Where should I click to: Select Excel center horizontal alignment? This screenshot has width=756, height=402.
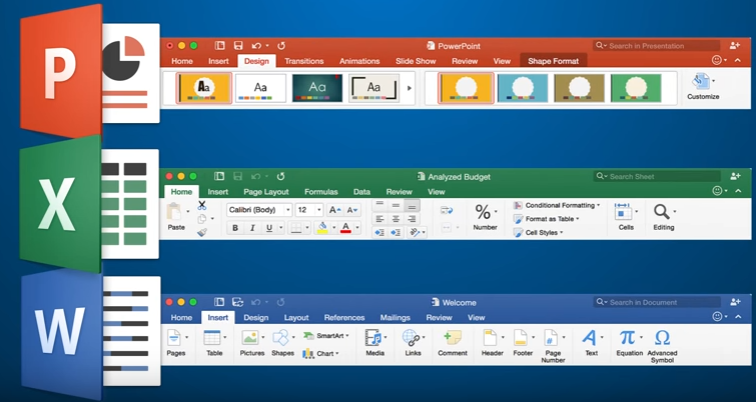pyautogui.click(x=396, y=219)
